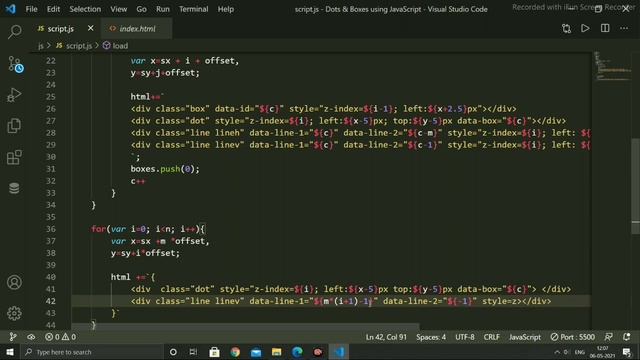Screen dimensions: 640x360
Task: Click the boxes.push(0); code on line 31
Action: point(165,169)
